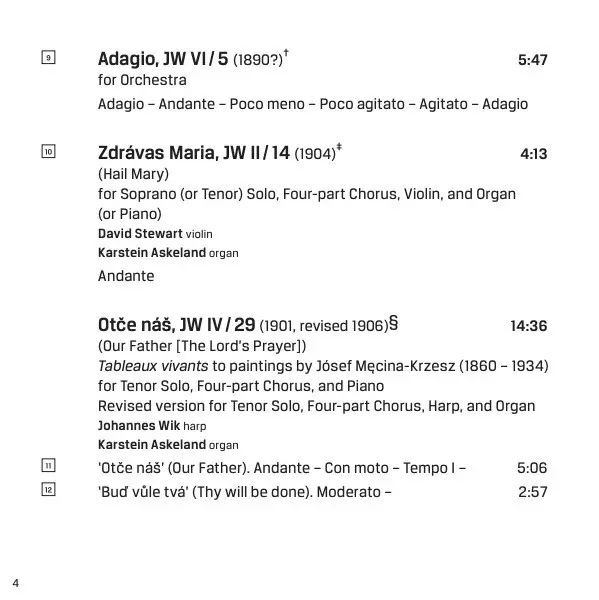Click the page number 4

15,583
